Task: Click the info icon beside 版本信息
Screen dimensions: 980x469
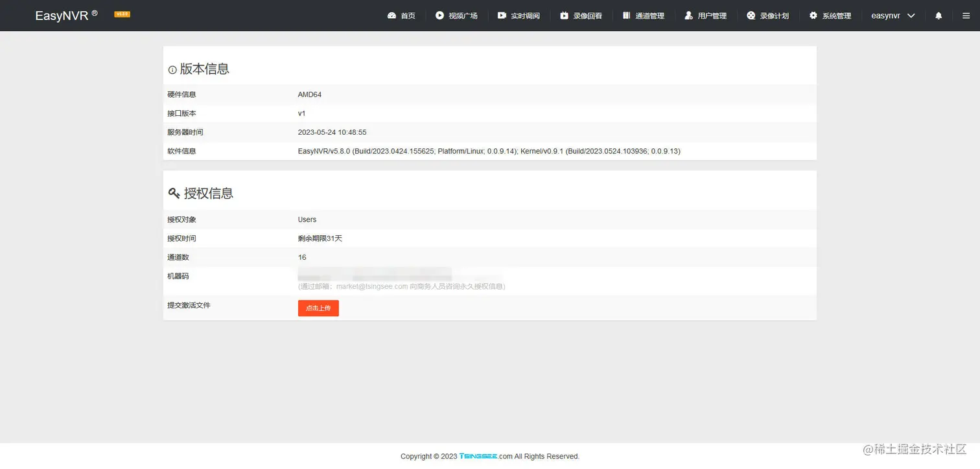Action: point(172,70)
